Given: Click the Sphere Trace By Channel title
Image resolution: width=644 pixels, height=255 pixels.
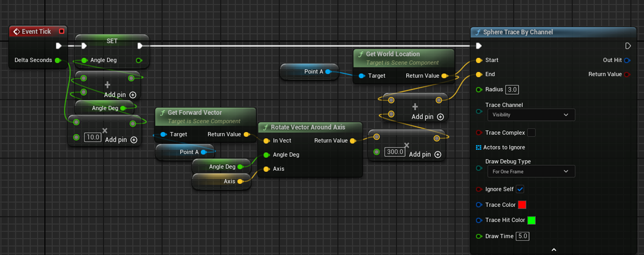Looking at the screenshot, I should tap(518, 32).
